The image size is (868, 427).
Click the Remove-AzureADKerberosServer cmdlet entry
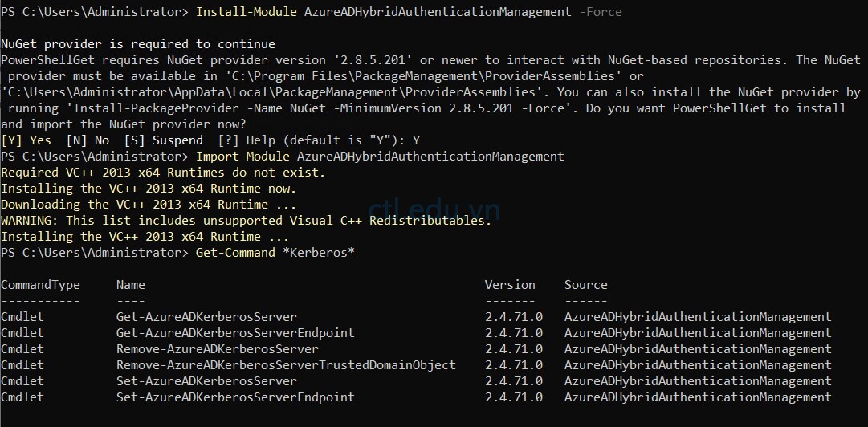(218, 349)
